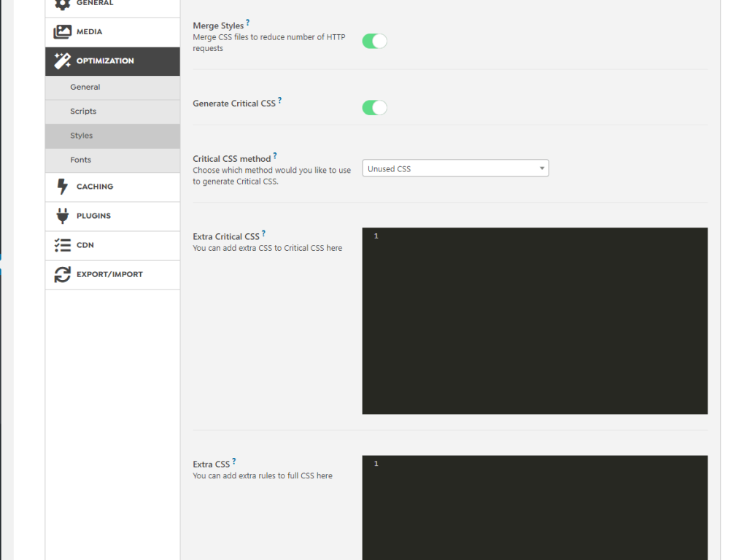
Task: Click the Plugins plug icon
Action: [x=62, y=216]
